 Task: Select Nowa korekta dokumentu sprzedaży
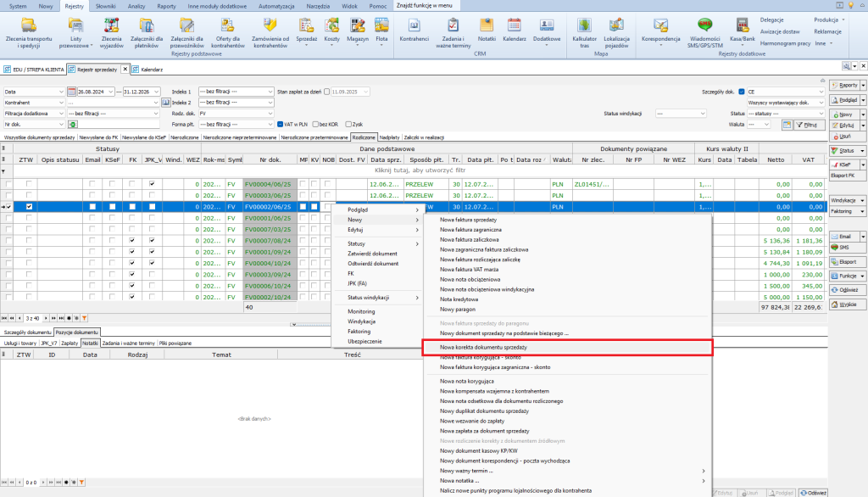(483, 347)
